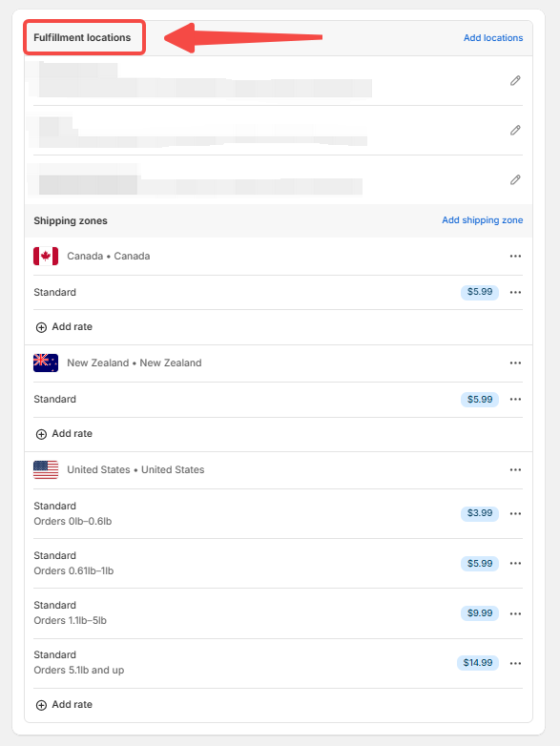Image resolution: width=560 pixels, height=746 pixels.
Task: Open options for the $3.99 rate
Action: (x=515, y=513)
